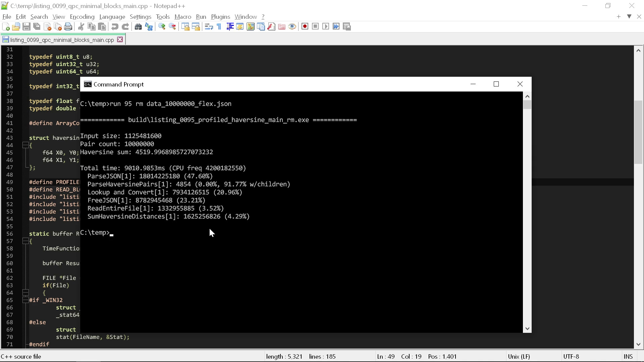This screenshot has height=362, width=644.
Task: Playback the recorded macro
Action: tap(326, 26)
